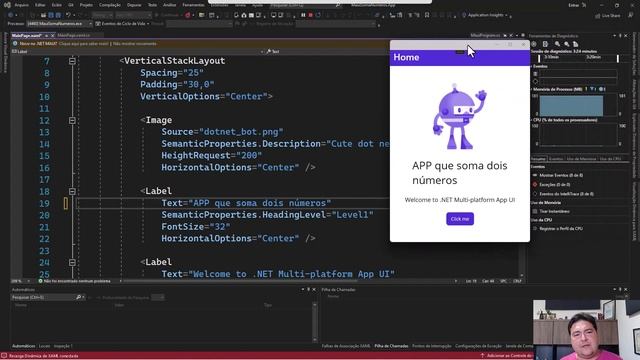Viewport: 640px width, 360px height.
Task: Click the dotnet bot image in Home app
Action: click(x=460, y=117)
